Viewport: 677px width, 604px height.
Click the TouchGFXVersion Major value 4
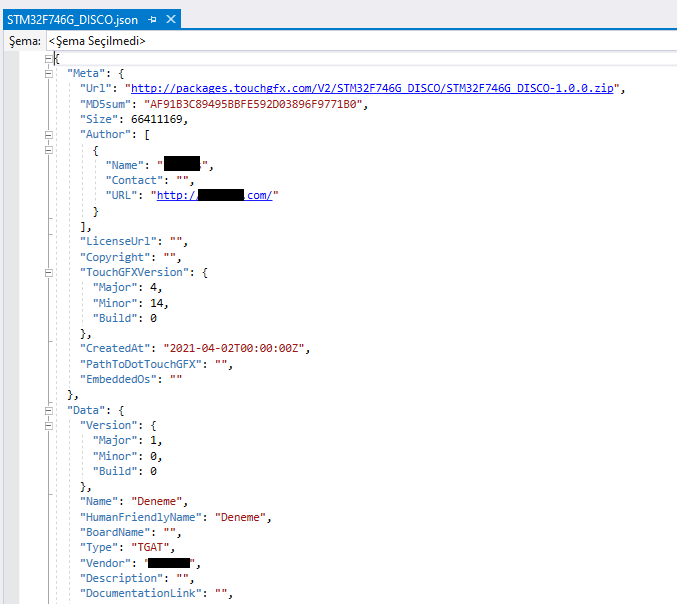153,288
